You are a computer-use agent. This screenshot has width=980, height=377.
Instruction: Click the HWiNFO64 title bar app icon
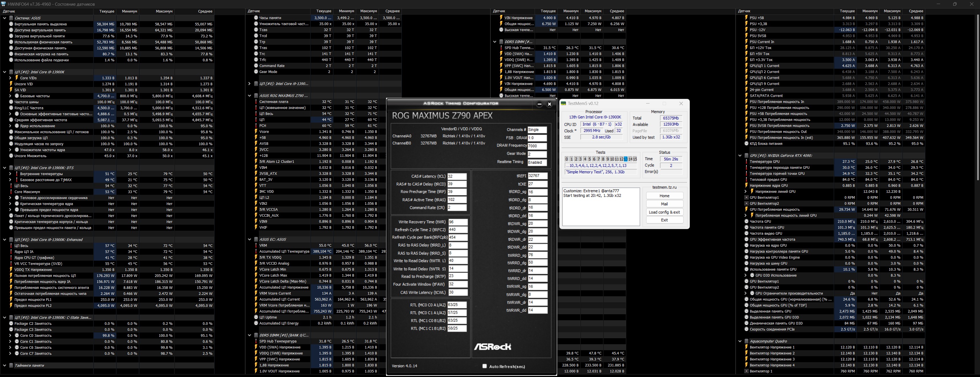(4, 4)
